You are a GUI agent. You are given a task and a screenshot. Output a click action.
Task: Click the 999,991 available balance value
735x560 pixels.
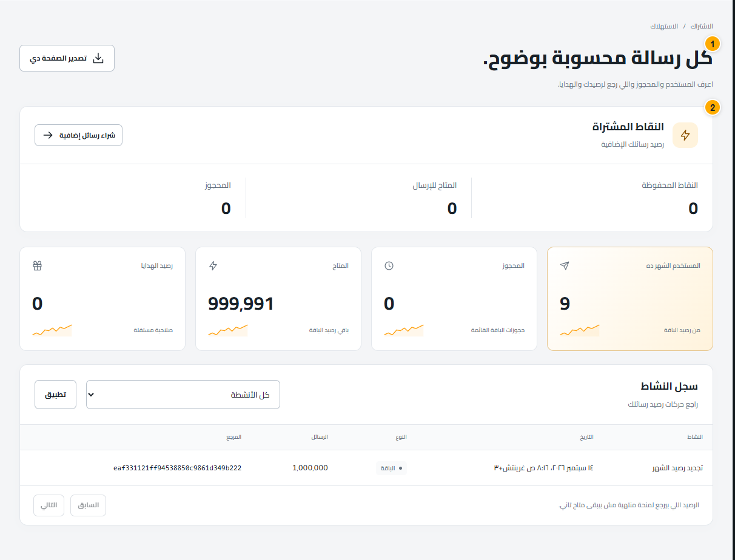click(241, 304)
